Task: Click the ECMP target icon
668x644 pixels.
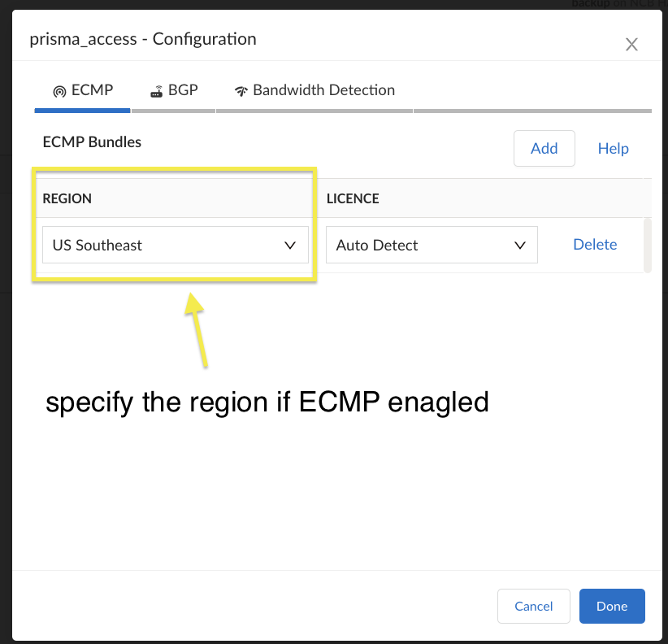Action: click(x=59, y=90)
